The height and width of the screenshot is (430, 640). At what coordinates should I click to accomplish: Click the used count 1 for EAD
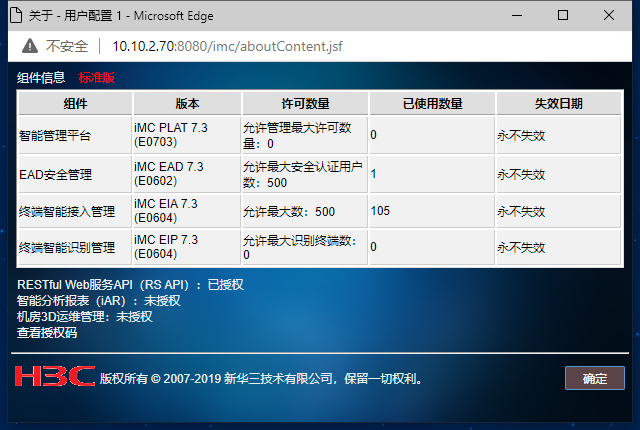tap(432, 174)
